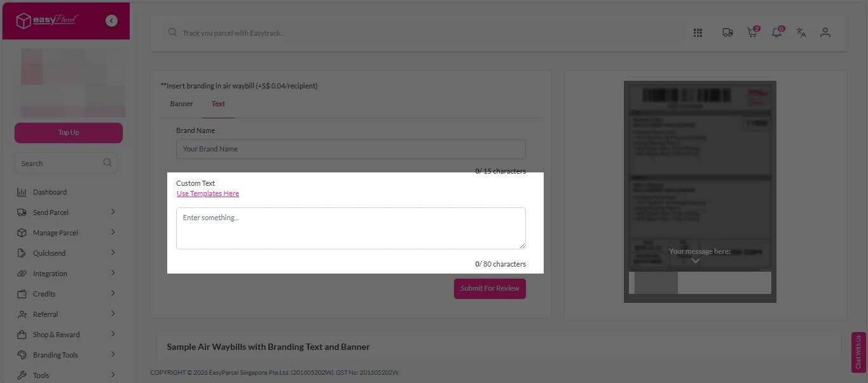The height and width of the screenshot is (383, 868).
Task: Open the Branding Tools palette icon
Action: (x=22, y=354)
